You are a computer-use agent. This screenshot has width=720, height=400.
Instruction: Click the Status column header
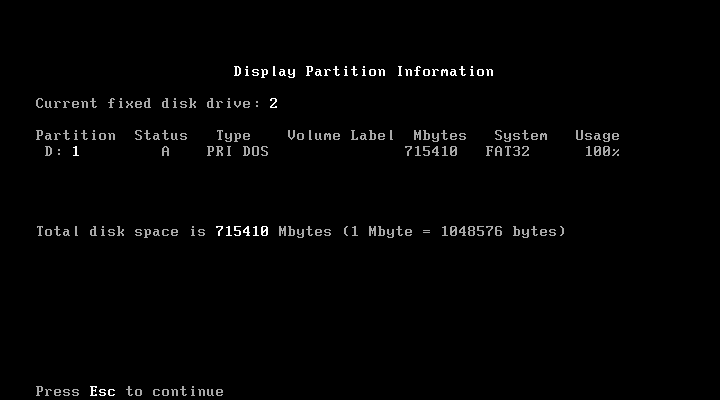click(161, 135)
